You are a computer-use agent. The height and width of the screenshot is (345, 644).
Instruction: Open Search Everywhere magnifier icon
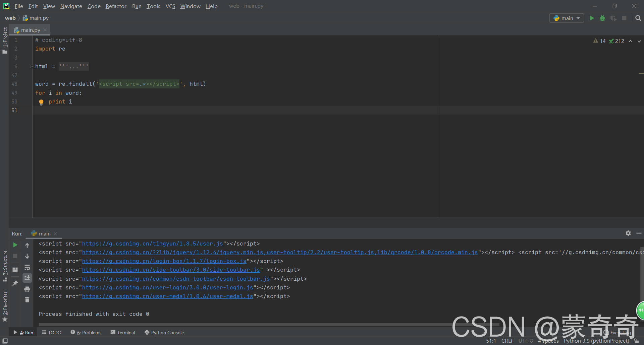[638, 18]
